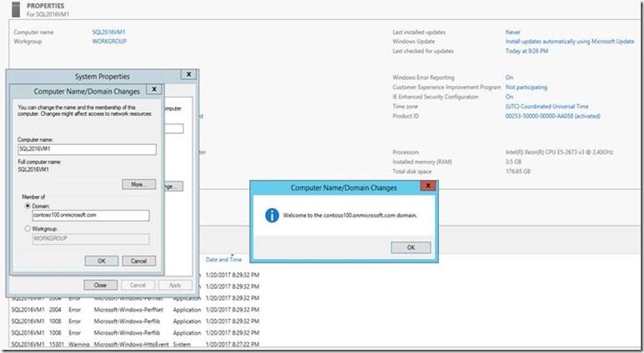Viewport: 644px width, 353px height.
Task: Sort events by Date and Time column header
Action: pyautogui.click(x=223, y=259)
